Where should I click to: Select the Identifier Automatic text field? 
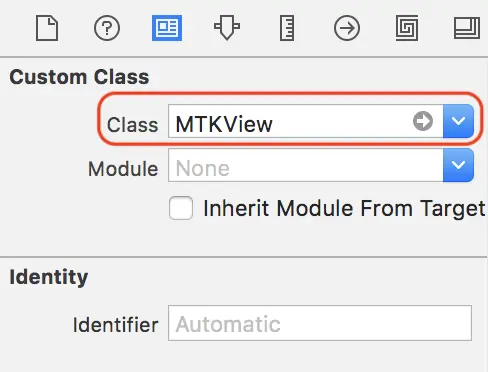pos(320,323)
